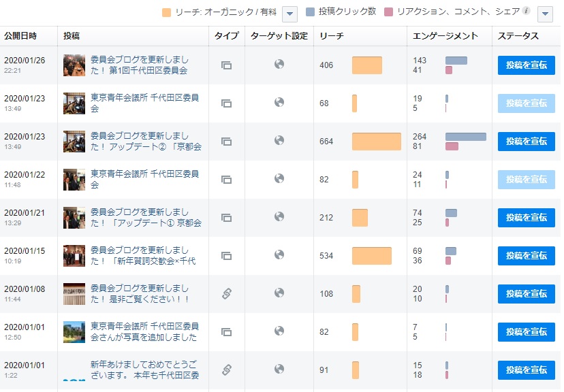The height and width of the screenshot is (392, 564).
Task: Sort by 公開日時 column header
Action: click(x=20, y=36)
